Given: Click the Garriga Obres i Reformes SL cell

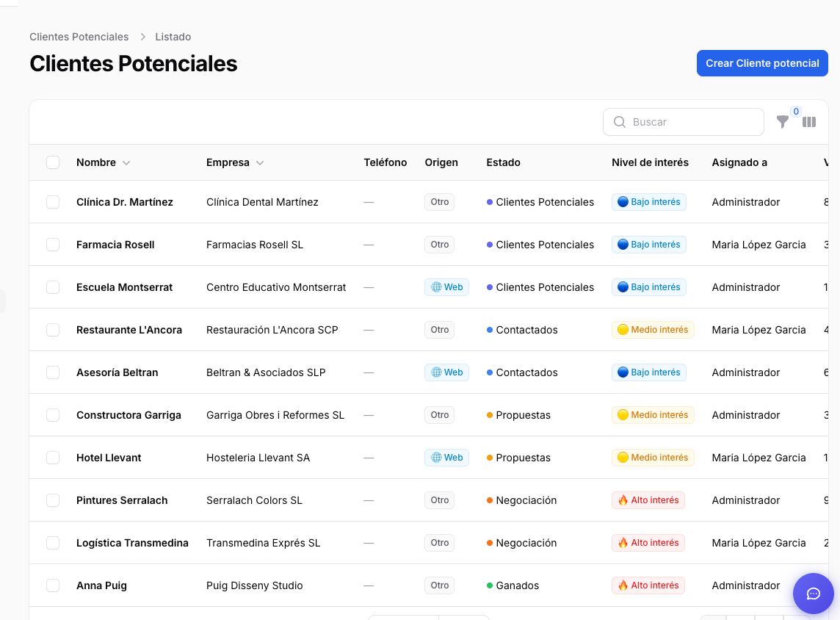Looking at the screenshot, I should pyautogui.click(x=275, y=415).
